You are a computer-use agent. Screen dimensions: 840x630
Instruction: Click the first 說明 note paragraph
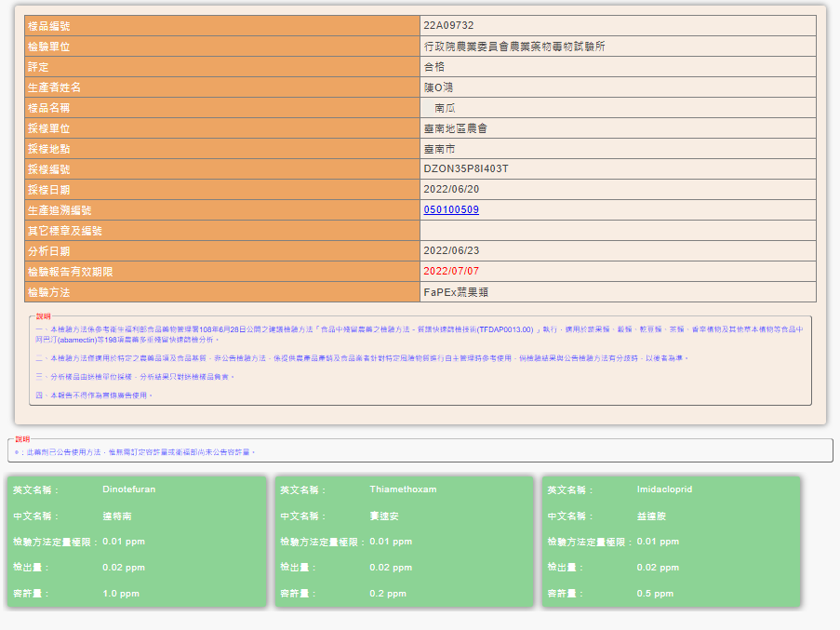point(419,334)
